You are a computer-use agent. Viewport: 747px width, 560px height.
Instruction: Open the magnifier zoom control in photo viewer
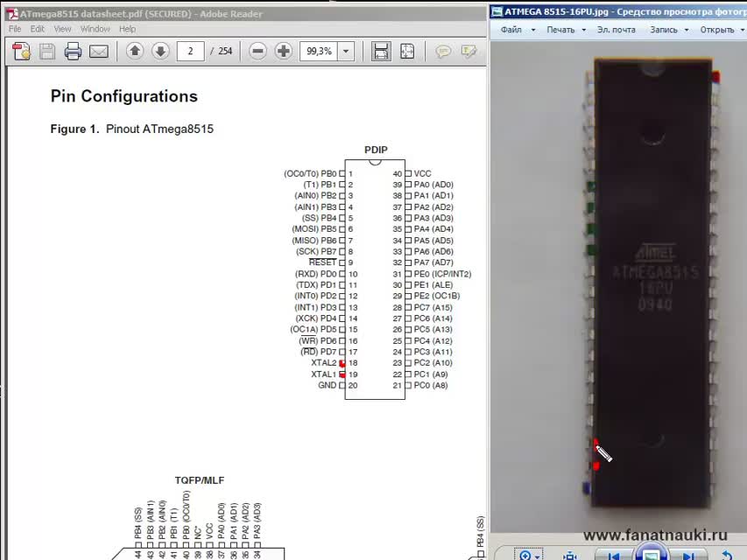(x=529, y=556)
